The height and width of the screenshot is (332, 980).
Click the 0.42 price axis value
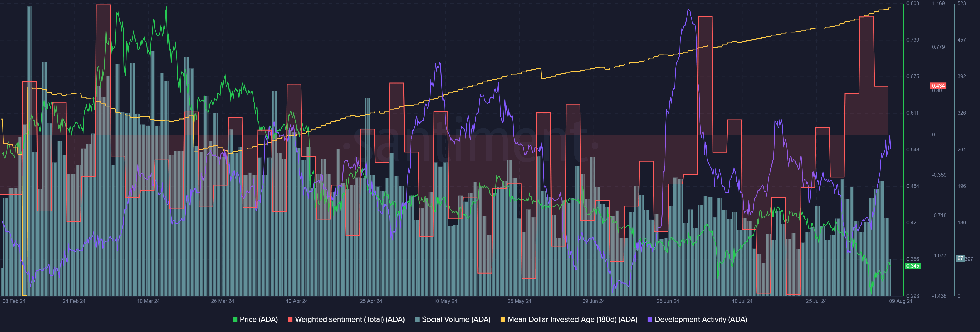tap(911, 223)
